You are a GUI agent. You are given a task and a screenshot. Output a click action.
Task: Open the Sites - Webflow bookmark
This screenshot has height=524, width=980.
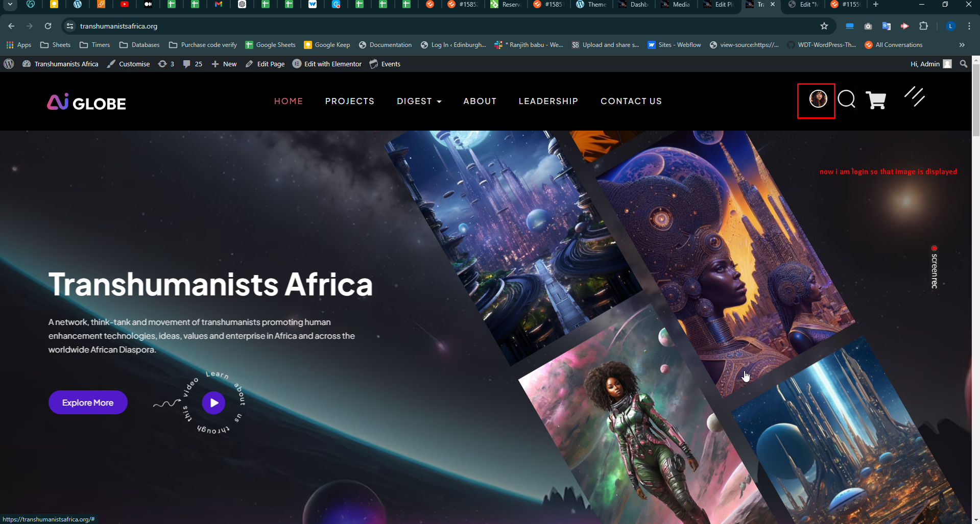674,45
